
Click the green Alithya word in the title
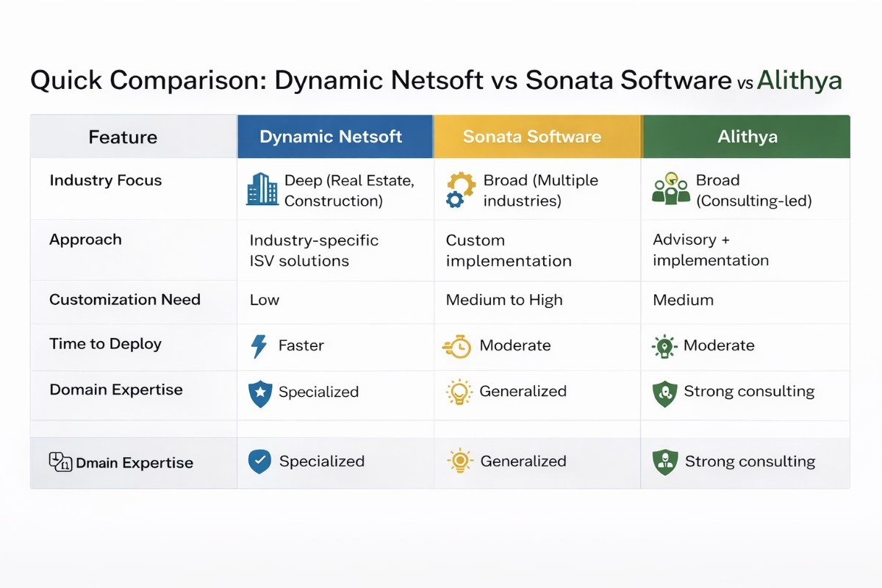(x=799, y=80)
